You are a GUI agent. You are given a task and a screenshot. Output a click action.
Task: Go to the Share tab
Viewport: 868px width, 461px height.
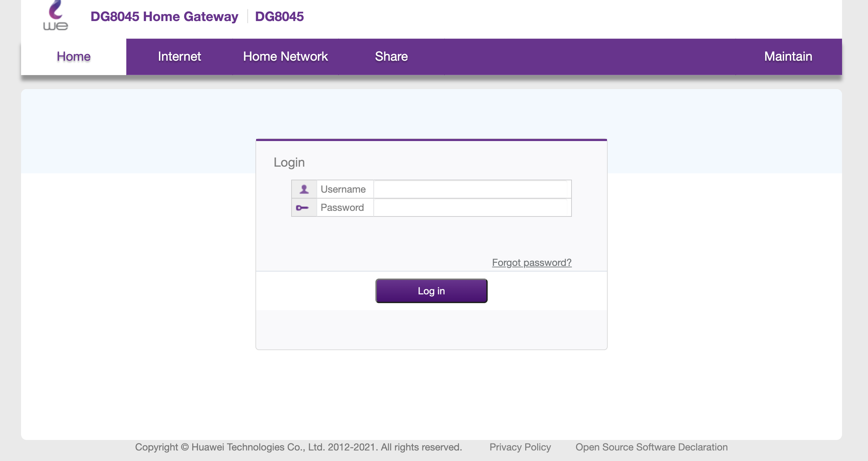click(x=391, y=56)
